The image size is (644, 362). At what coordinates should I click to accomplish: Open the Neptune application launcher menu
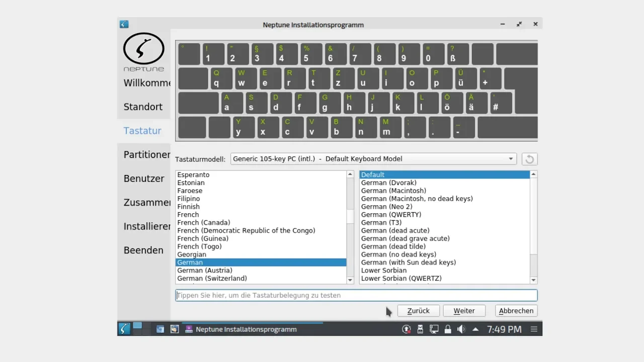tap(124, 329)
